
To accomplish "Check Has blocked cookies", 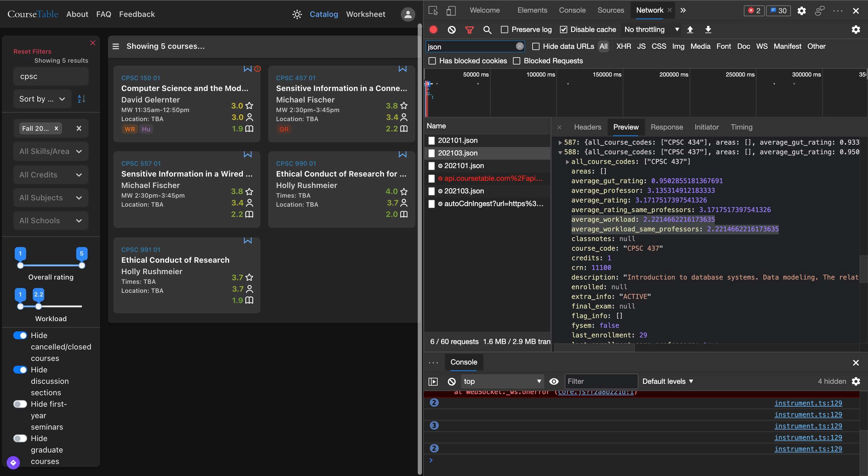I will (432, 61).
